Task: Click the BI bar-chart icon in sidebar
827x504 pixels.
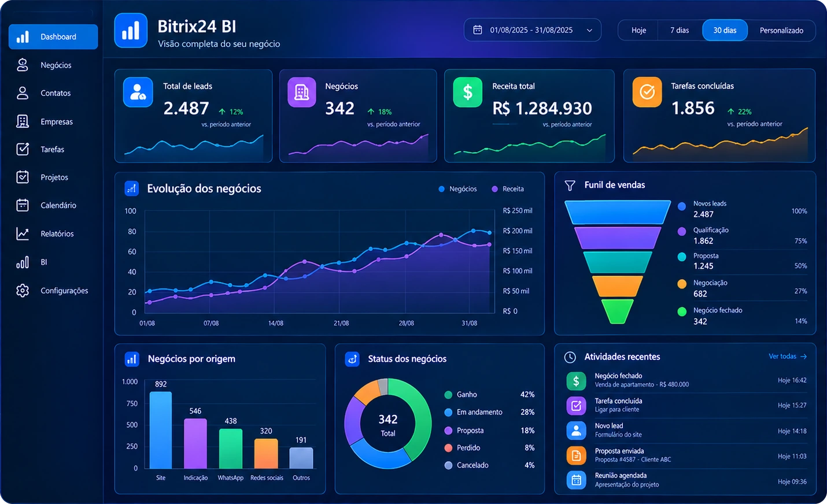Action: click(23, 262)
